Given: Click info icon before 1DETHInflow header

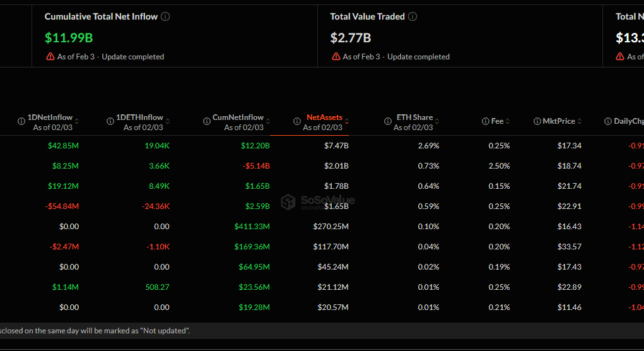Looking at the screenshot, I should point(111,118).
